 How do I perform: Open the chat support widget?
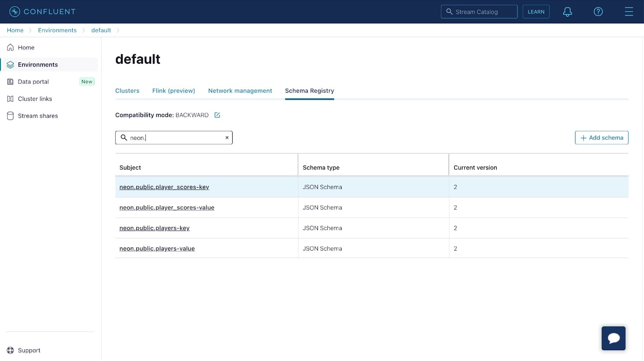(613, 338)
